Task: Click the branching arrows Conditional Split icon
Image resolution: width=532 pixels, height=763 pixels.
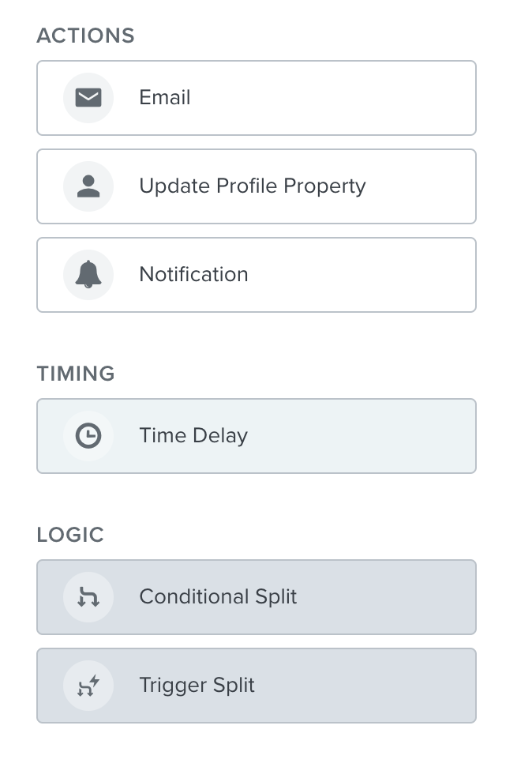Action: (x=88, y=597)
